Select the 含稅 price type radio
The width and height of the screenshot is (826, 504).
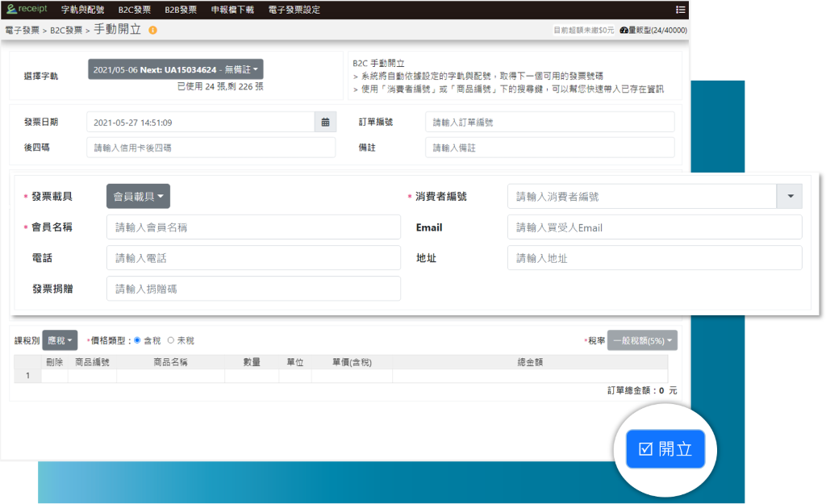pyautogui.click(x=137, y=340)
